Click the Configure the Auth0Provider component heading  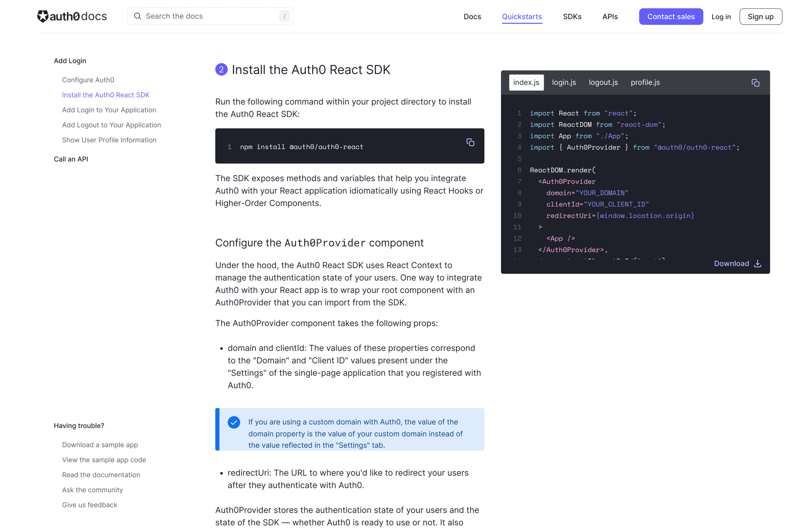coord(320,243)
